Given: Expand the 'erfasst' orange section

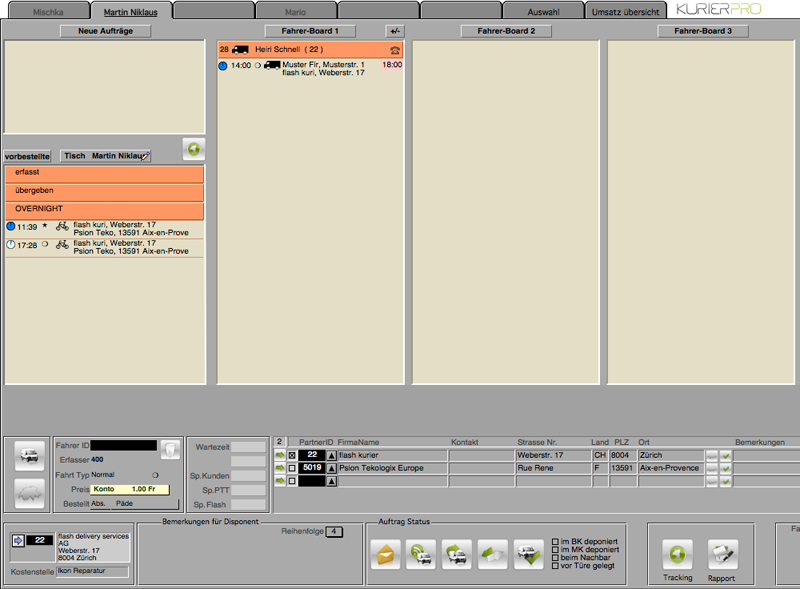Looking at the screenshot, I should (x=105, y=174).
